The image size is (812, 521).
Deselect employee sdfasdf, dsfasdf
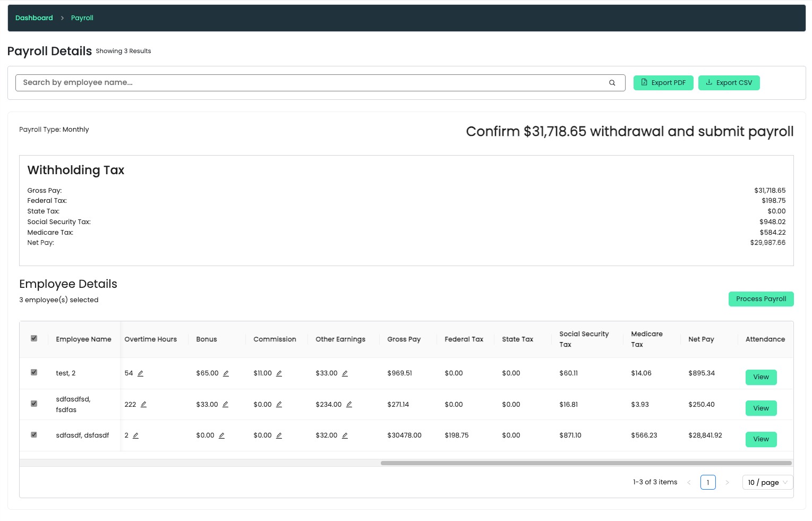pyautogui.click(x=34, y=434)
